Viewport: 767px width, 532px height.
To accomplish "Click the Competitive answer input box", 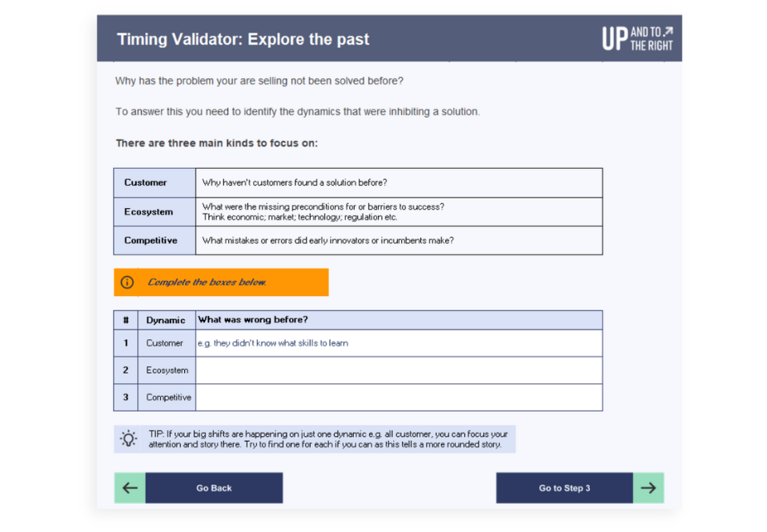I will [x=400, y=397].
